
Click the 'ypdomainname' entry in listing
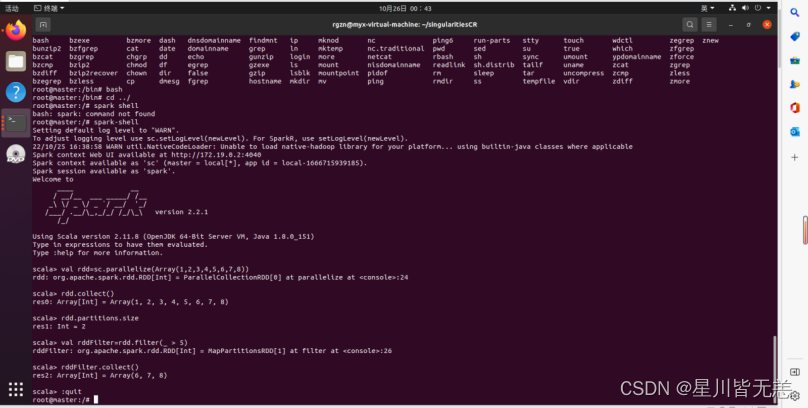click(x=636, y=57)
